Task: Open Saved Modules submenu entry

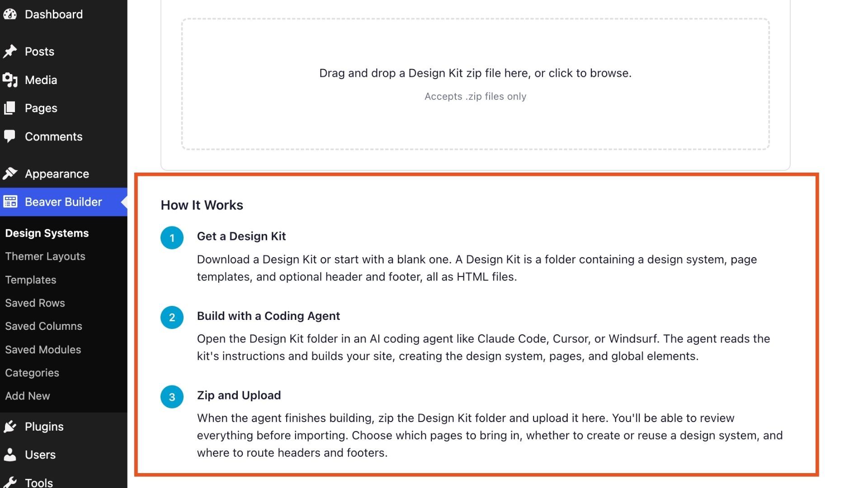Action: coord(43,350)
